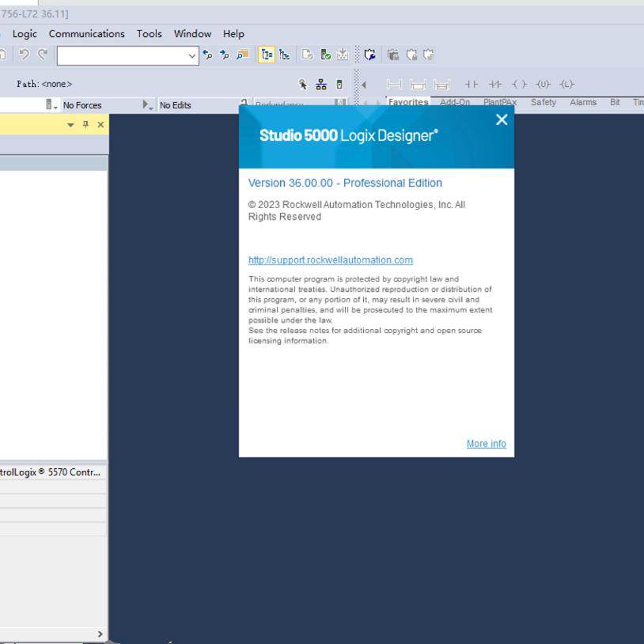Click the Undo arrow icon
The height and width of the screenshot is (644, 644).
[25, 55]
